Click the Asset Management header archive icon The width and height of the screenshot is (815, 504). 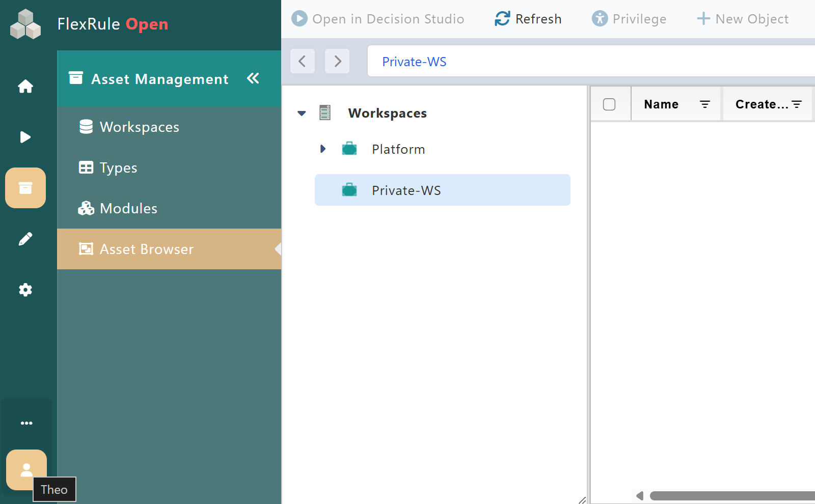pos(76,78)
